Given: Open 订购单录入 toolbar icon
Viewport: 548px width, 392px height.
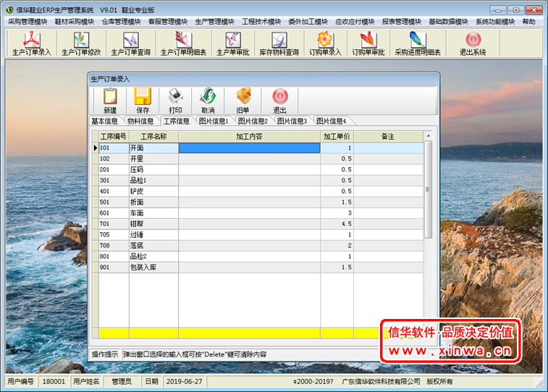Looking at the screenshot, I should coord(325,43).
